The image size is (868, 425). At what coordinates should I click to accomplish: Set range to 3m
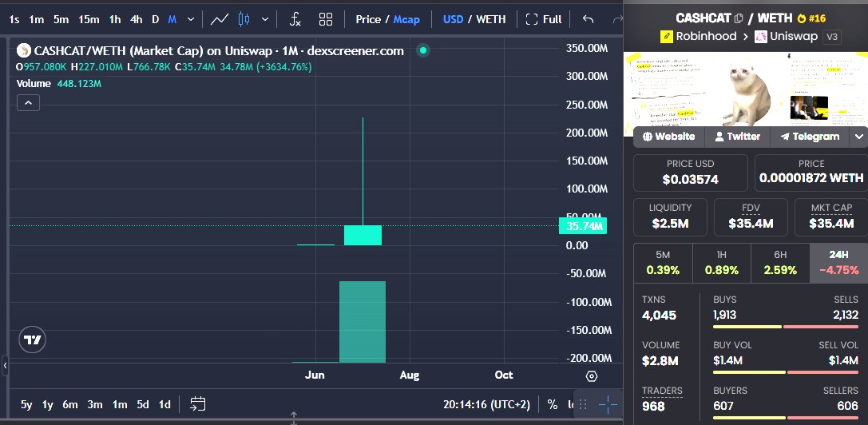pyautogui.click(x=95, y=404)
